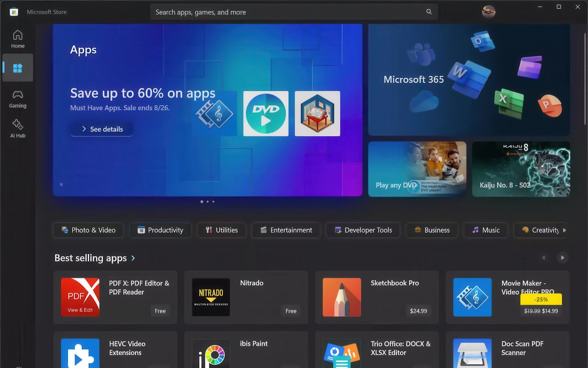Focus the search apps and games field

click(x=288, y=12)
